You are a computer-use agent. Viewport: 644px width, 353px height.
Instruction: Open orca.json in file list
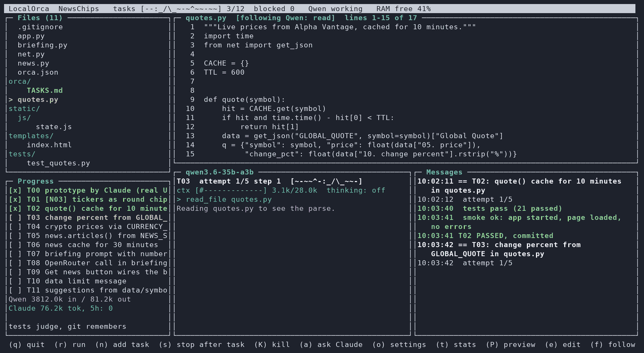[38, 72]
